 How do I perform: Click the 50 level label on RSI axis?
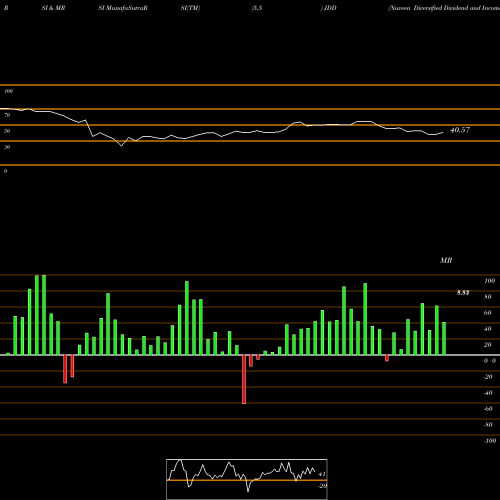7,131
